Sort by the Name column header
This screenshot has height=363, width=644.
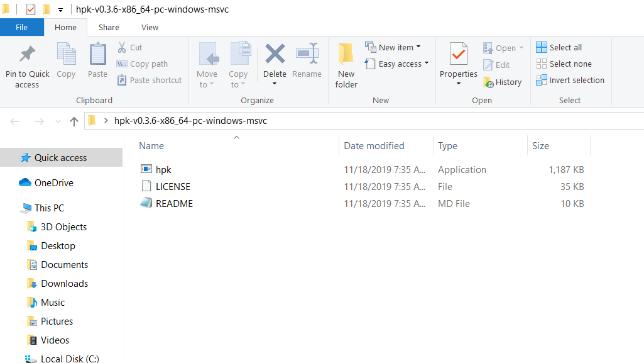[x=151, y=146]
